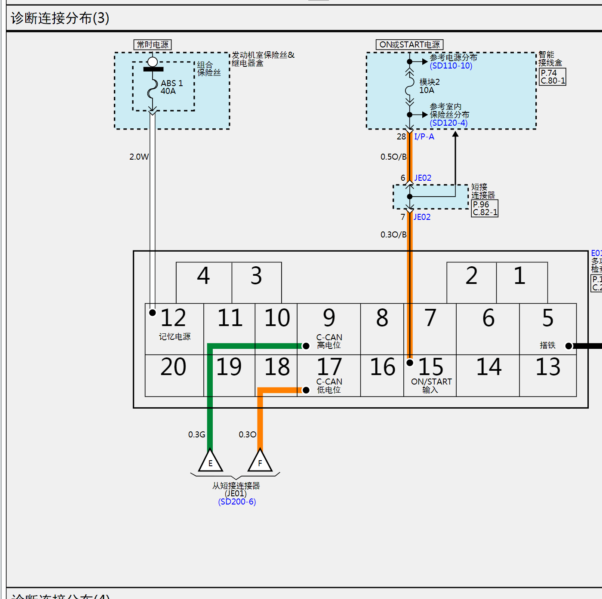
Task: Select pin 17 C-CAN 低电位 cell
Action: (x=329, y=376)
